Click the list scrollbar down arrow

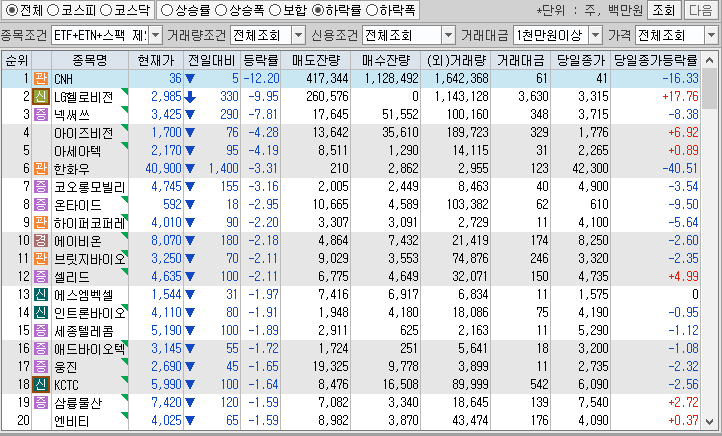coord(710,421)
